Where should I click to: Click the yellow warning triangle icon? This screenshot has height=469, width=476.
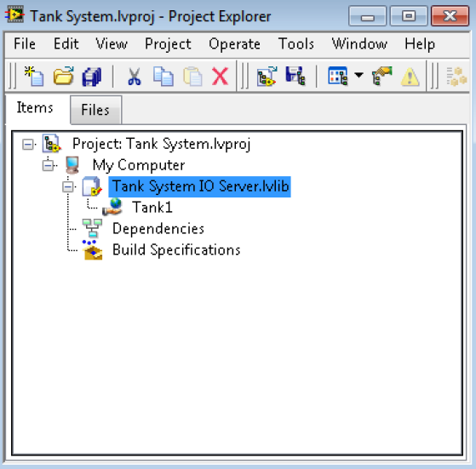coord(410,77)
